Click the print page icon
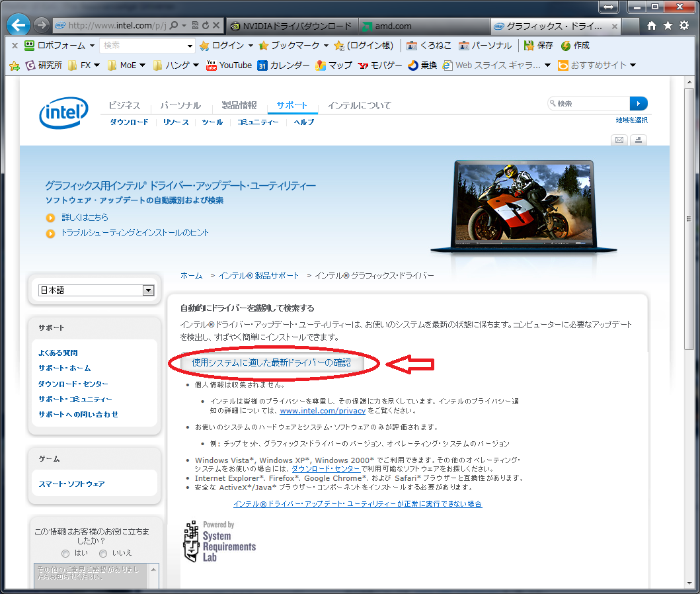The image size is (700, 594). 639,140
